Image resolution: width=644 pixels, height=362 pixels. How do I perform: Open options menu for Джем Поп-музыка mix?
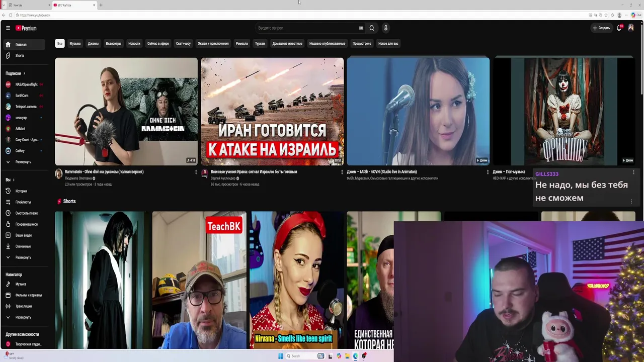click(633, 172)
